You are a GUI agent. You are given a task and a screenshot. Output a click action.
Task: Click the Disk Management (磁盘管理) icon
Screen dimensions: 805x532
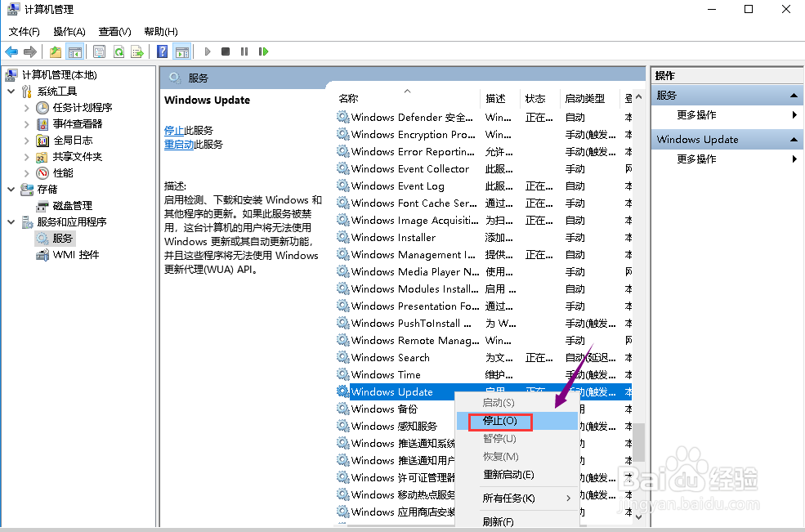[x=42, y=206]
